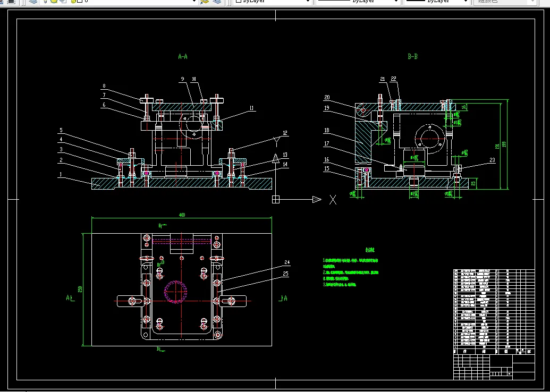Image resolution: width=550 pixels, height=392 pixels.
Task: Select part balloon number 8
Action: click(x=104, y=86)
